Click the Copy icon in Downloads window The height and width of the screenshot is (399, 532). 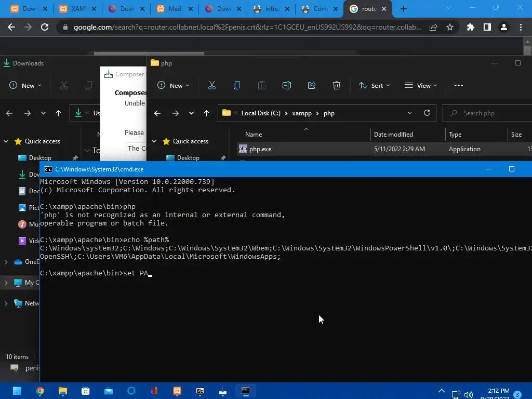tap(88, 86)
